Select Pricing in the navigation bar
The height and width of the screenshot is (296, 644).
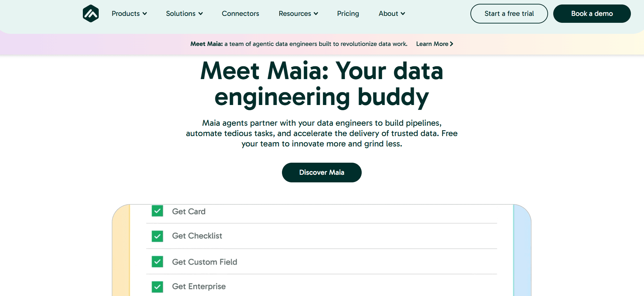(x=348, y=14)
